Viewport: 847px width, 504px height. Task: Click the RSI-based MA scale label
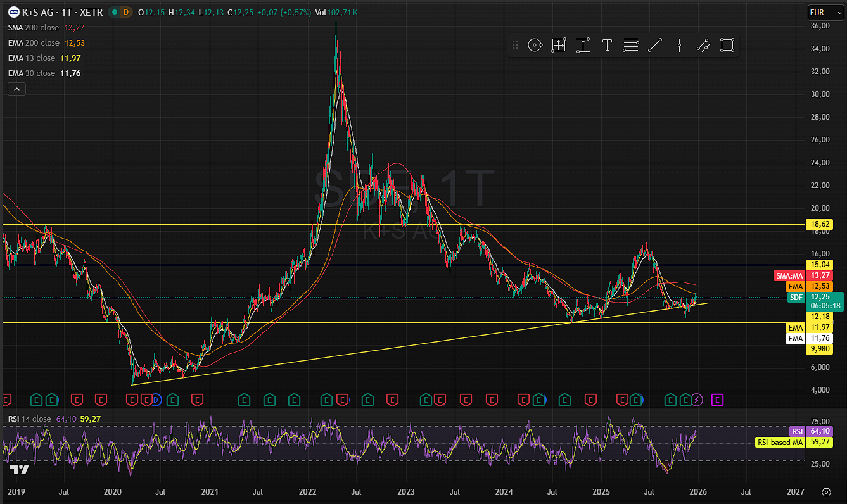780,442
